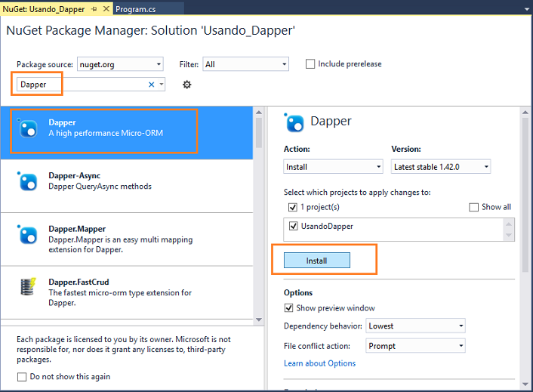Check the Show all checkbox

[x=473, y=207]
